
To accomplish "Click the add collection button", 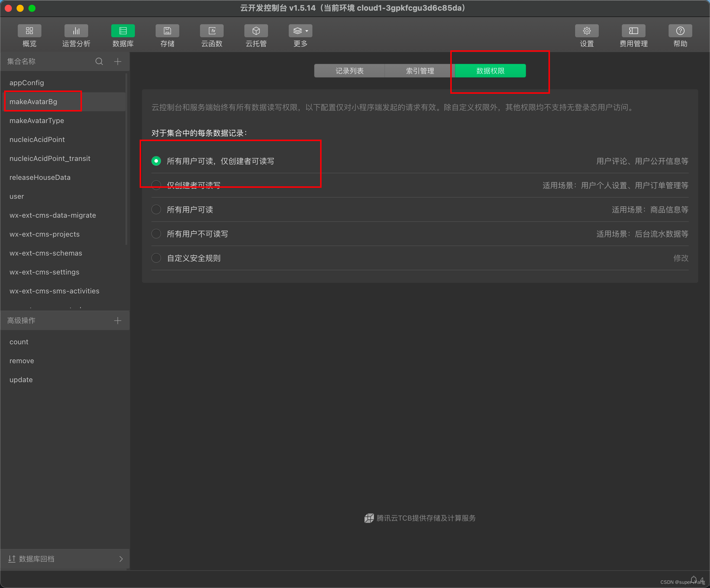I will click(117, 62).
